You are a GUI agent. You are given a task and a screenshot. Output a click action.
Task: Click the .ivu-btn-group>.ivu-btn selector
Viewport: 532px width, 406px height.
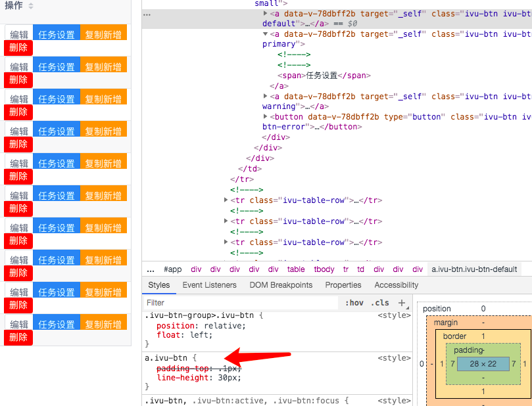pyautogui.click(x=199, y=315)
